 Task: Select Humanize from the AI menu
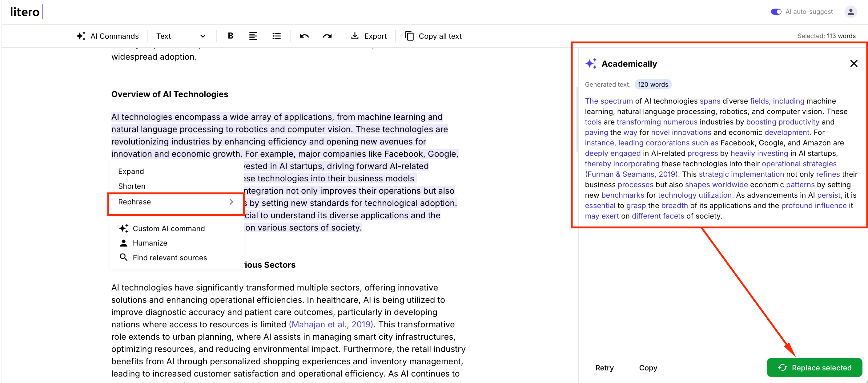(150, 243)
